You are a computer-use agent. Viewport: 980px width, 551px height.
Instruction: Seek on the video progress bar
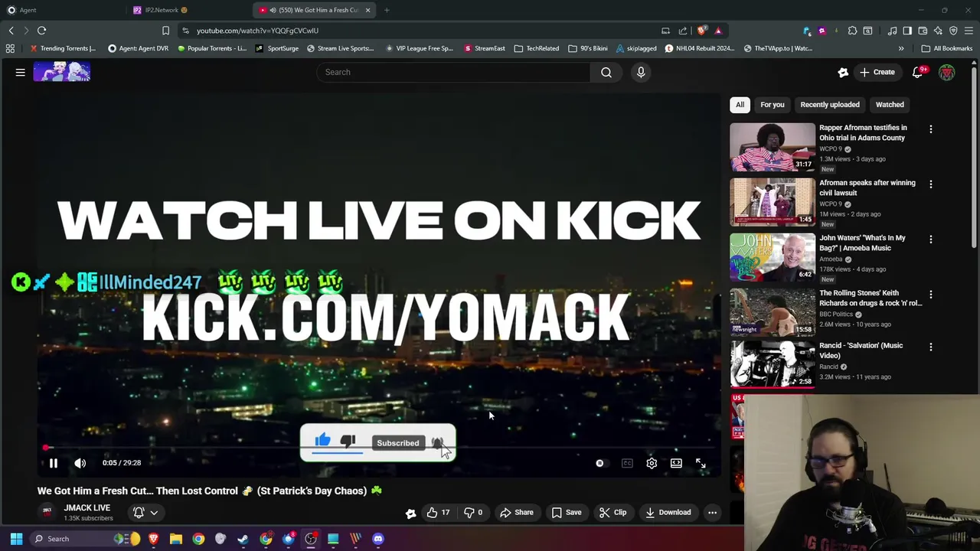(x=380, y=448)
